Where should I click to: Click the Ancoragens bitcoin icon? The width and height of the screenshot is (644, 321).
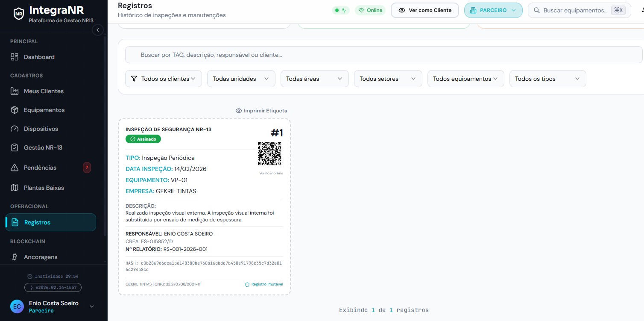[x=15, y=257]
